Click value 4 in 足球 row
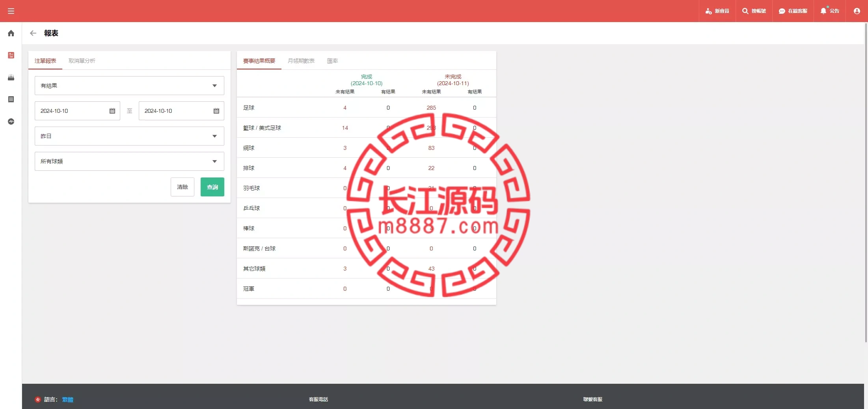868x409 pixels. coord(345,108)
